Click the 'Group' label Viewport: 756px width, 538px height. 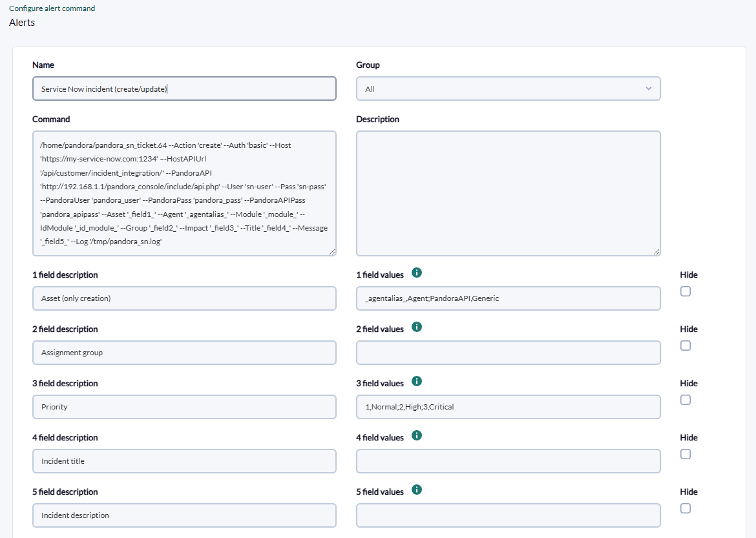[x=368, y=65]
